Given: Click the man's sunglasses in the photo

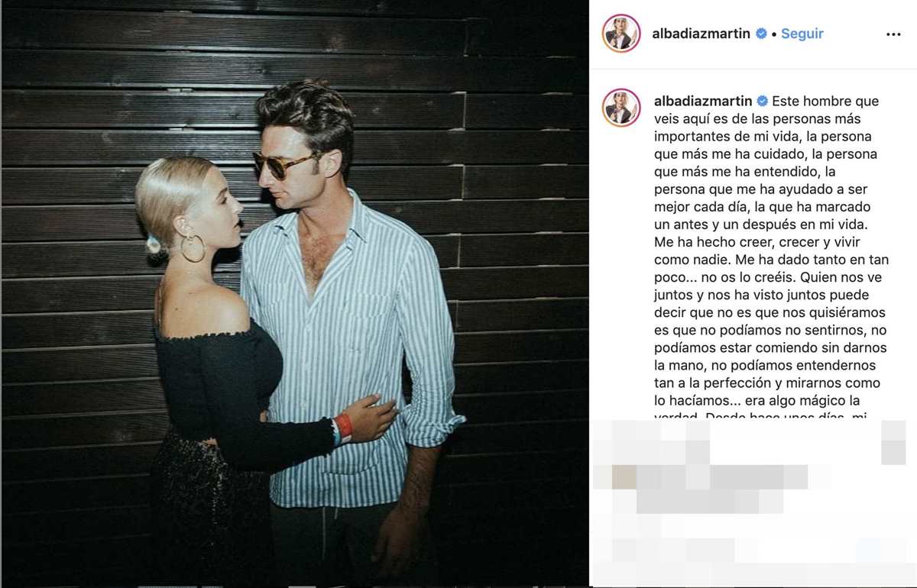Looking at the screenshot, I should click(x=283, y=163).
